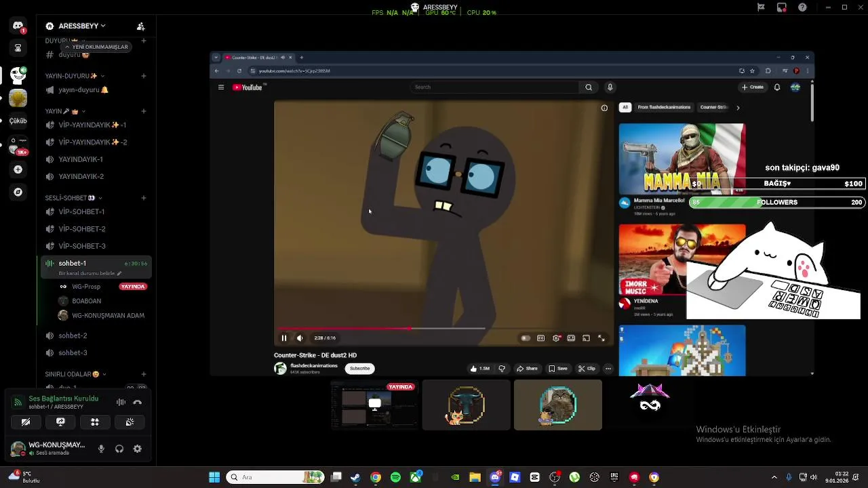Click the Windows taskbar search box
This screenshot has height=488, width=868.
pyautogui.click(x=274, y=477)
